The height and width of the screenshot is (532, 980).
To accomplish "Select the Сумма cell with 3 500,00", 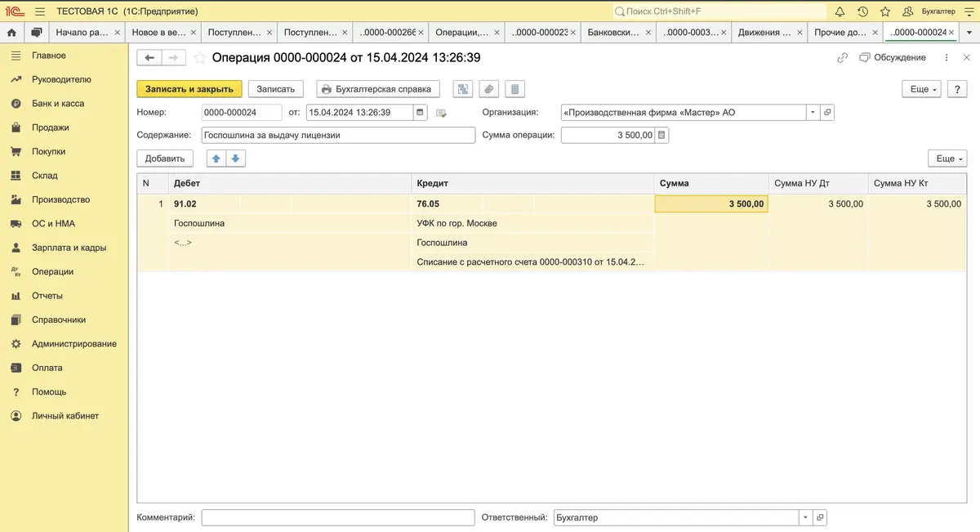I will coord(711,203).
